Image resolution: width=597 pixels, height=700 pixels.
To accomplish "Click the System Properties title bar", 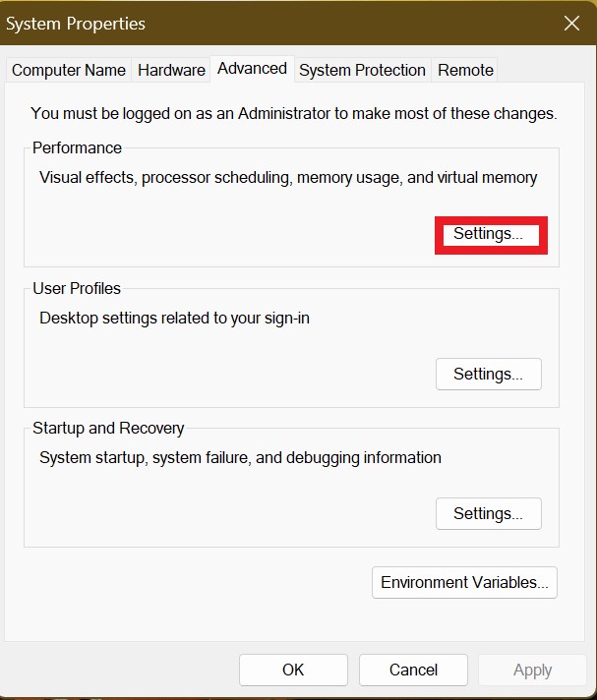I will click(x=246, y=23).
